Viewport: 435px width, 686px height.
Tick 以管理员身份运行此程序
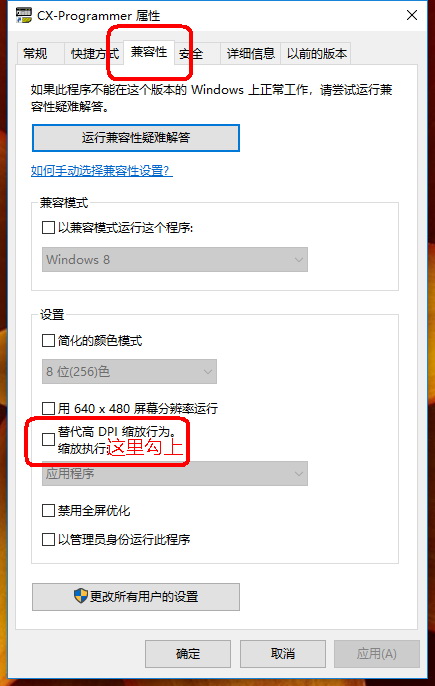[48, 539]
